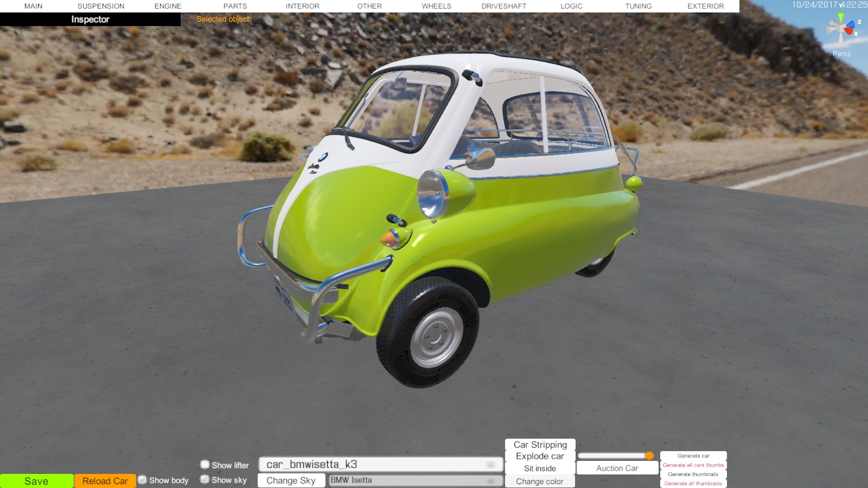The height and width of the screenshot is (488, 868).
Task: Enable the Show lifter checkbox
Action: coord(205,465)
